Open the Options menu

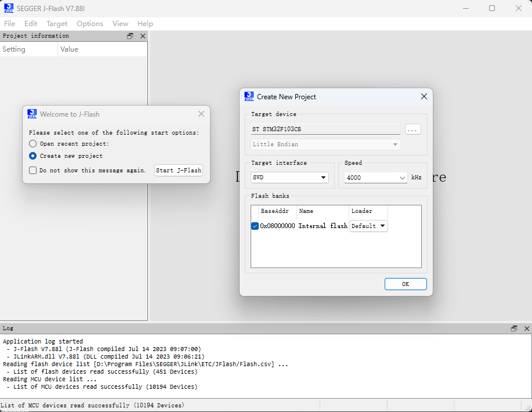coord(90,24)
